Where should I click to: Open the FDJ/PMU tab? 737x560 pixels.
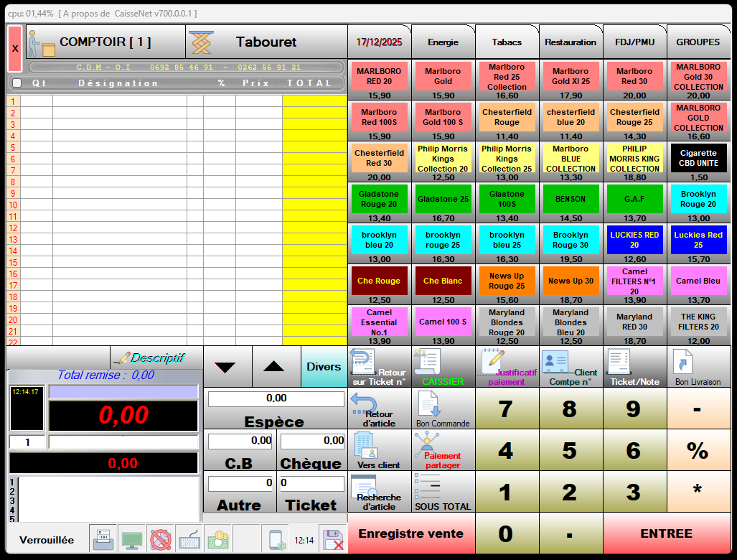click(634, 42)
